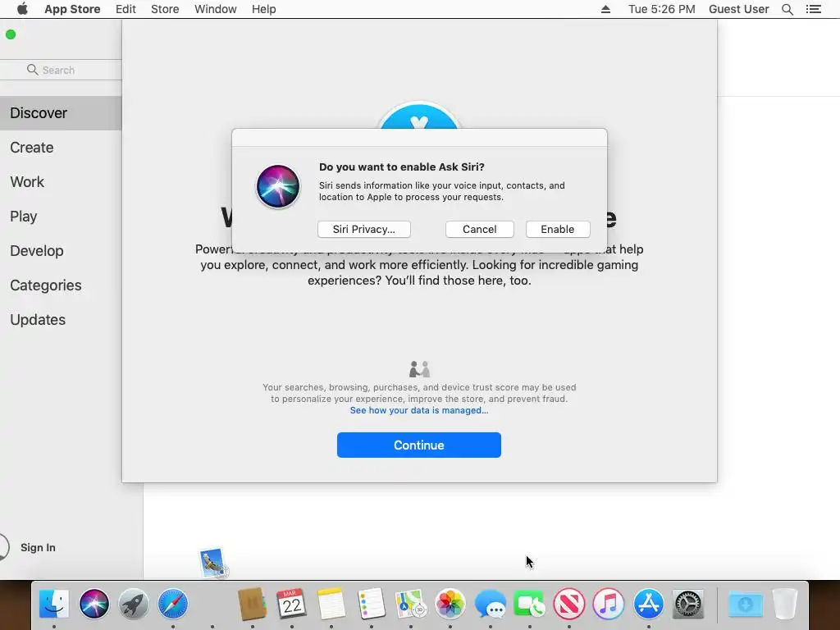Click the blue Continue button

(419, 445)
